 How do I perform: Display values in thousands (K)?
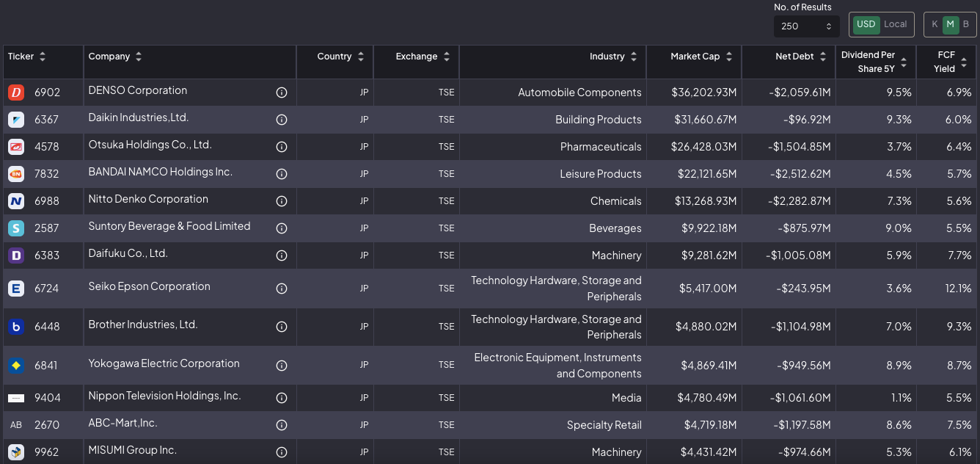935,24
